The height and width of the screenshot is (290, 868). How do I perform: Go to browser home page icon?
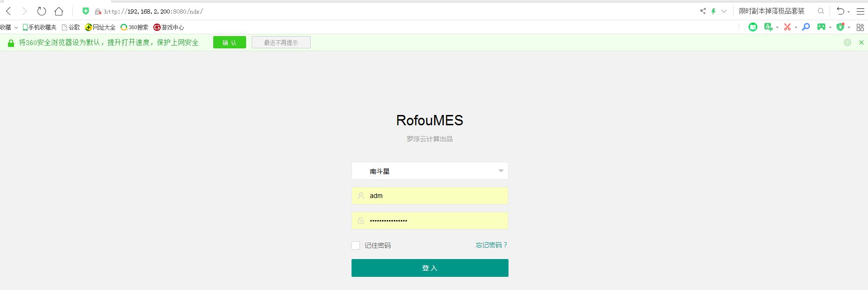pos(59,11)
